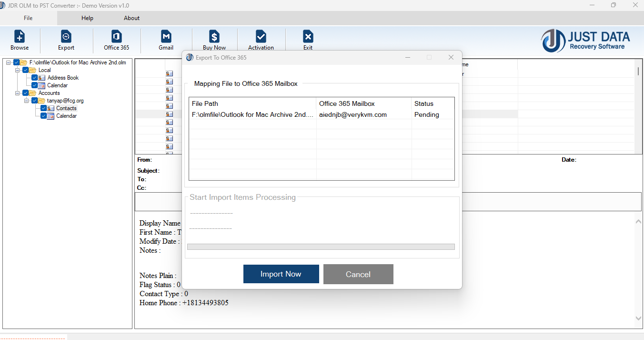
Task: Click contact icon in the highlighted list row
Action: coord(169,114)
